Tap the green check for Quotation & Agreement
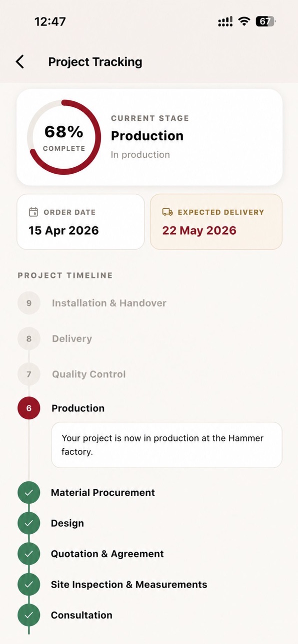Viewport: 298px width, 644px height. [29, 554]
